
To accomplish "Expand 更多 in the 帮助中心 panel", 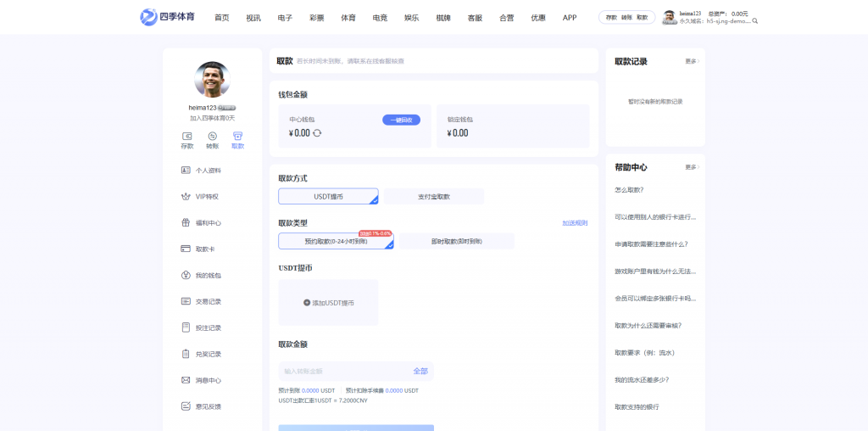I will [692, 168].
